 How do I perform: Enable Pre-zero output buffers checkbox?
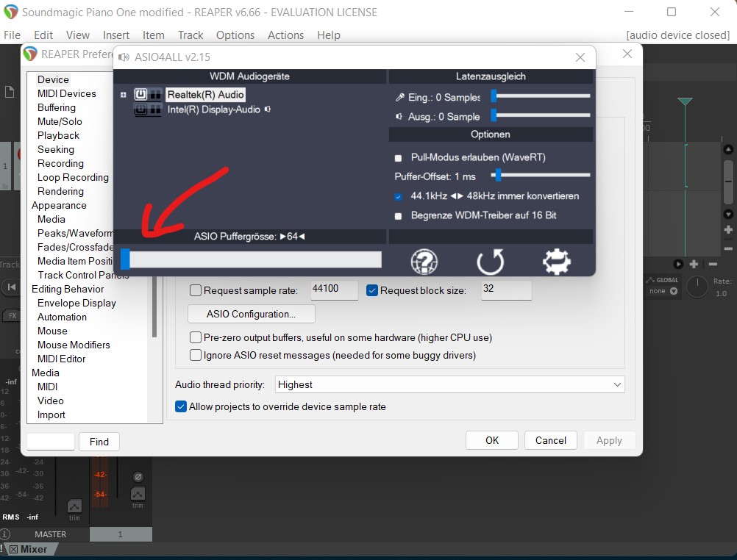point(196,337)
